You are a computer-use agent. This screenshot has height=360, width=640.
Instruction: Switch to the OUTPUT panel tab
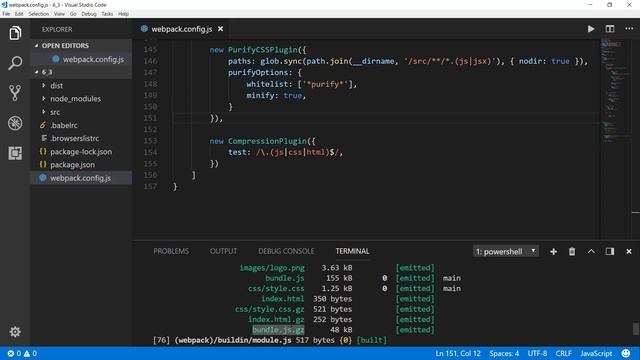(223, 251)
